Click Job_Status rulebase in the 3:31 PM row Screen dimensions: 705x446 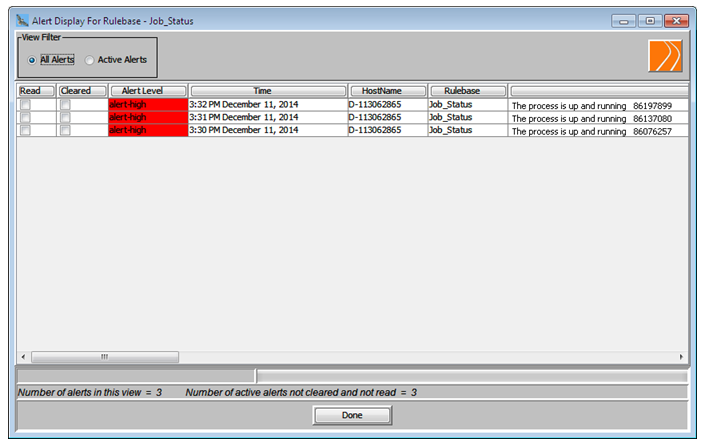point(468,117)
